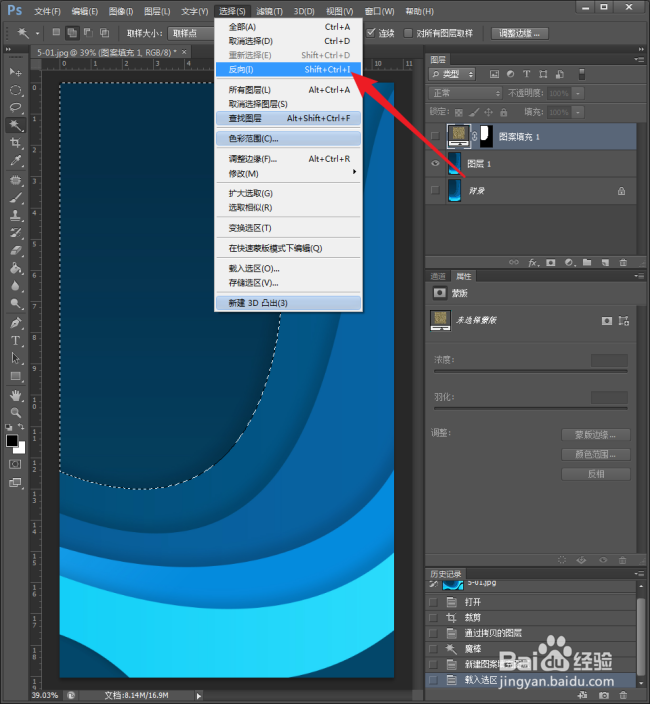Toggle the 连续 contiguous checkbox

(x=371, y=33)
